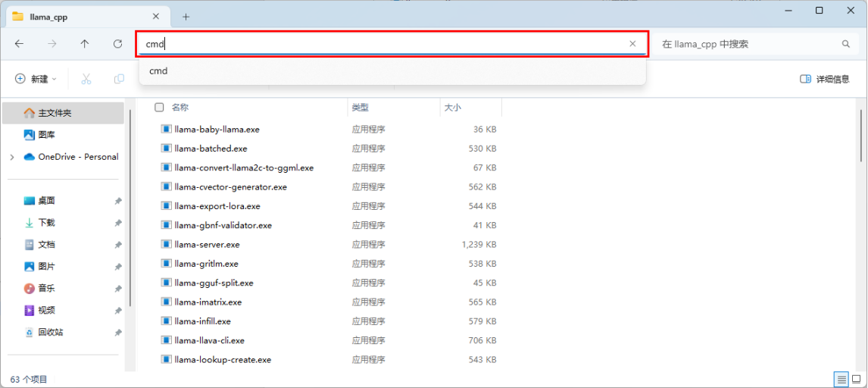
Task: Click the llama-imatrix.exe application icon
Action: click(166, 302)
